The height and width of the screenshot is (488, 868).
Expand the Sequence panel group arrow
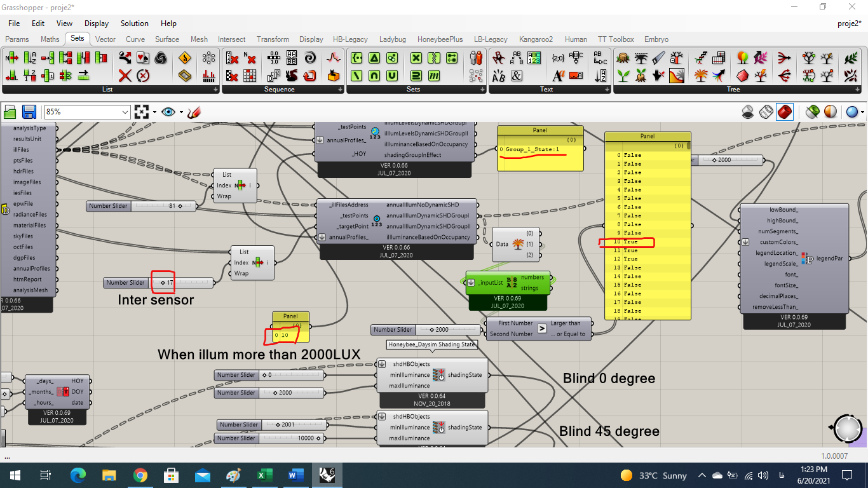click(x=340, y=90)
